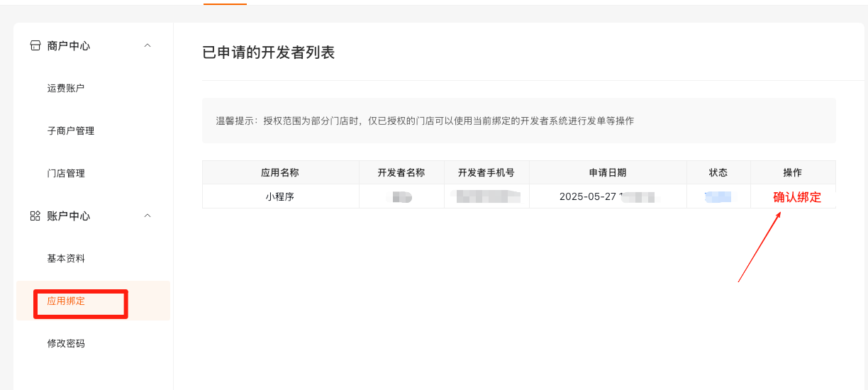
Task: Click the 申请日期 column header
Action: [608, 172]
